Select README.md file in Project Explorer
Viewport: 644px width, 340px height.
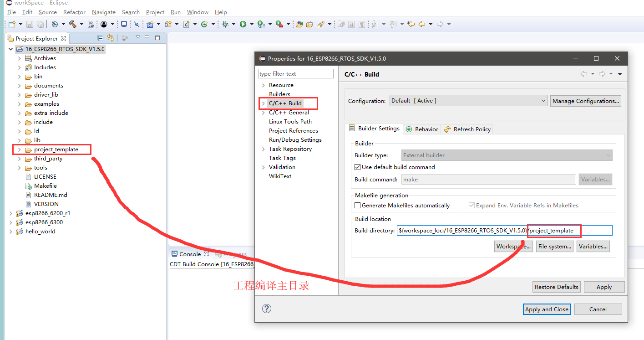coord(51,195)
